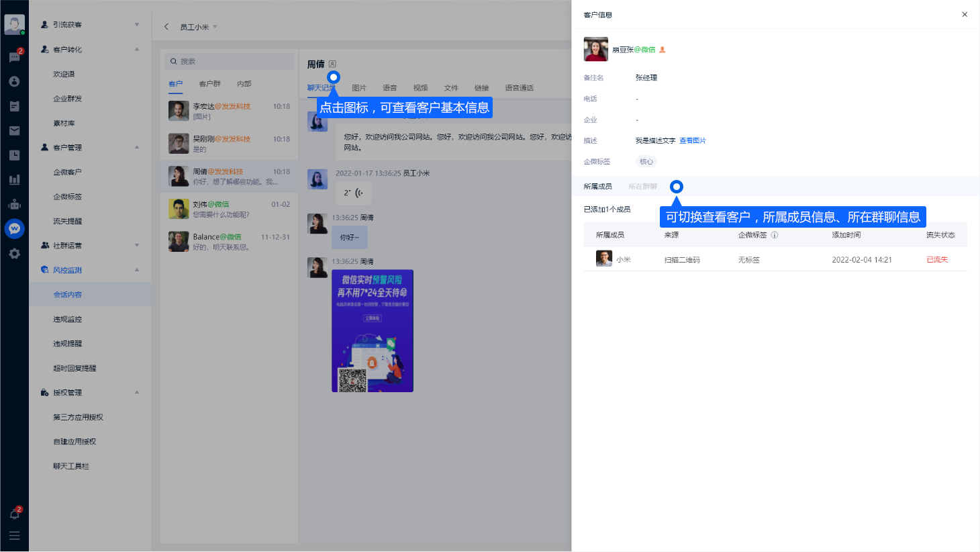Open the bar chart statistics icon
The width and height of the screenshot is (980, 552).
coord(14,179)
